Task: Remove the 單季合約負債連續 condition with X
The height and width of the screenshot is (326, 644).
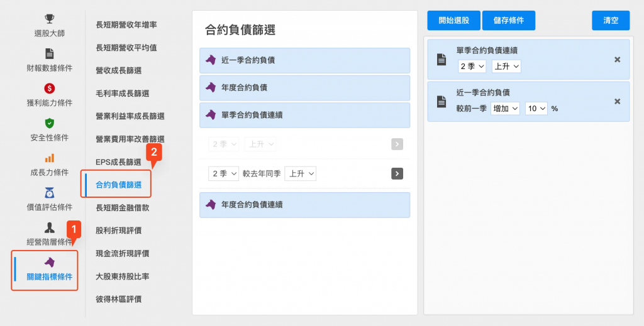Action: click(x=617, y=59)
